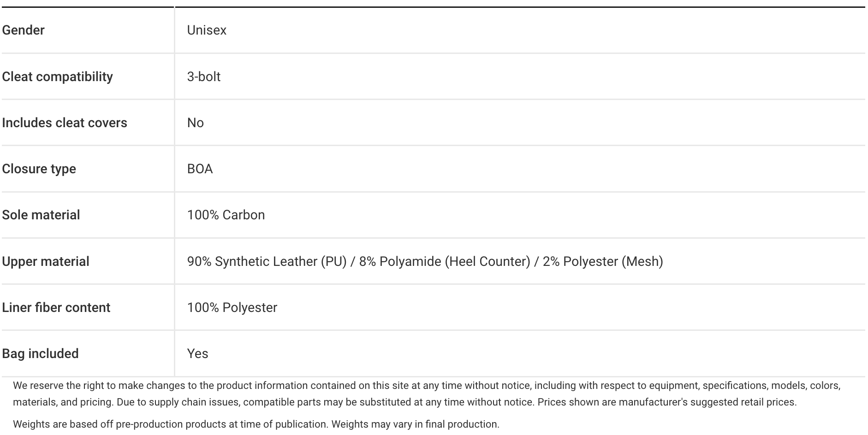Select the 100% Carbon sole value
The height and width of the screenshot is (435, 868).
point(226,215)
